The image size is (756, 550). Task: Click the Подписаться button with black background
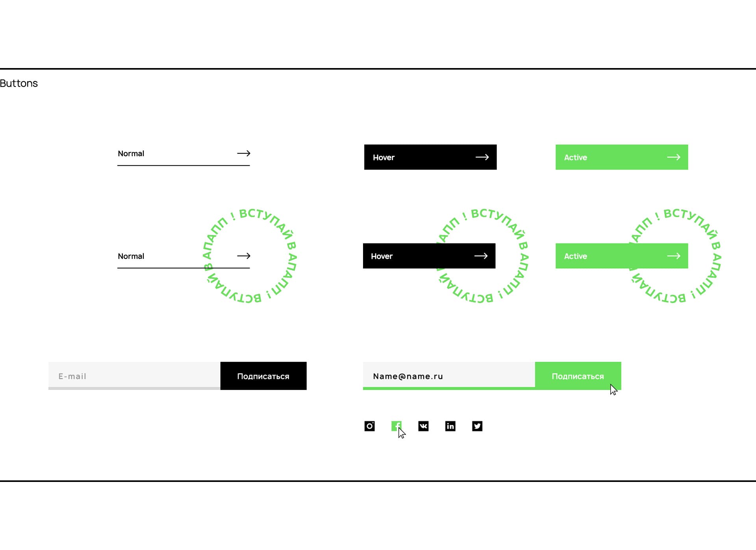[x=263, y=376]
